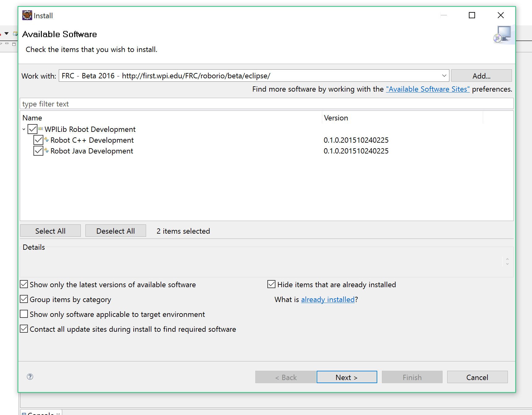This screenshot has height=415, width=532.
Task: Minimize the view in the background Eclipse window
Action: point(7,44)
